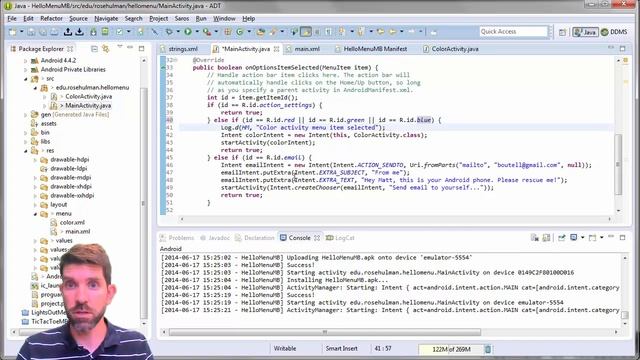This screenshot has width=640, height=360.
Task: Click the download arrow toolbar icon
Action: (x=79, y=32)
